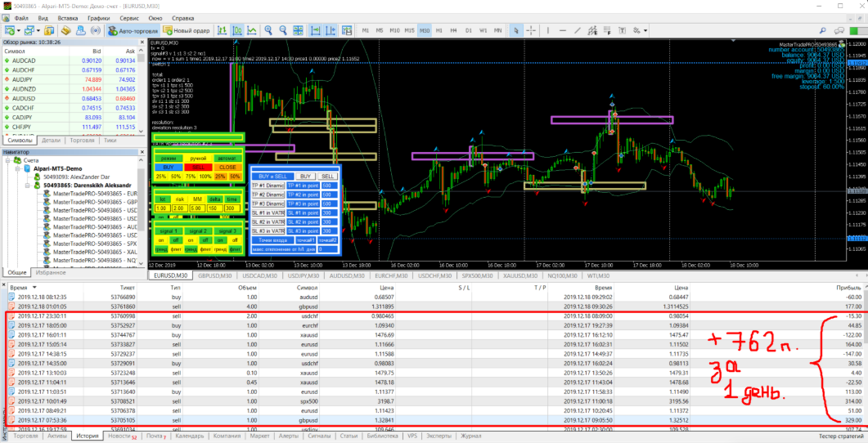Switch to the GBPUSD,M30 chart tab

point(214,275)
